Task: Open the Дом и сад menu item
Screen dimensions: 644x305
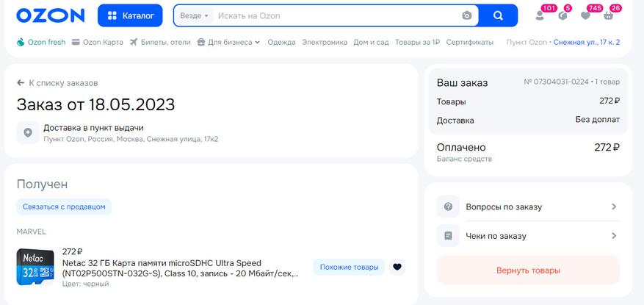Action: click(x=371, y=42)
